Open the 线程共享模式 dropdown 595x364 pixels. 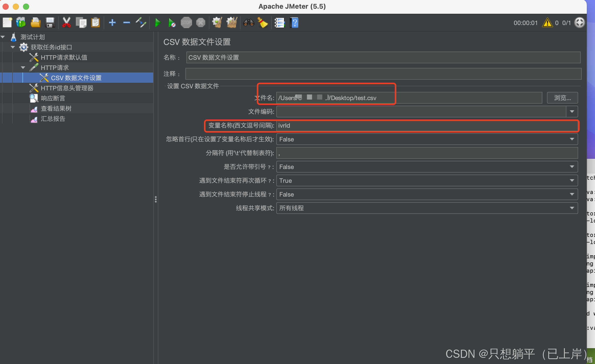tap(572, 208)
